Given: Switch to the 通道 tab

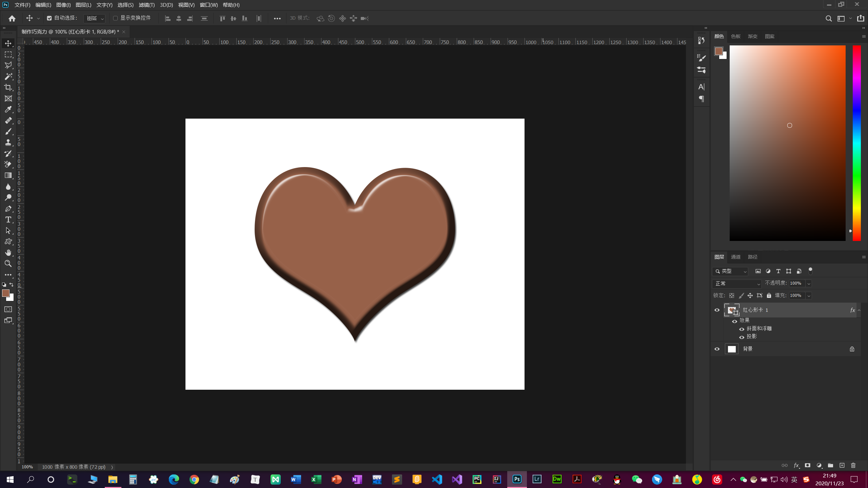Looking at the screenshot, I should (736, 257).
